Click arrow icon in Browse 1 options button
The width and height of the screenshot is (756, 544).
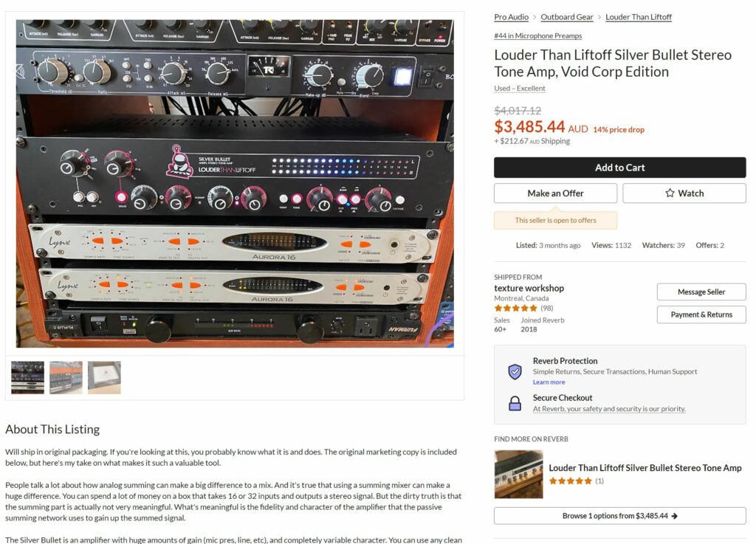click(675, 516)
